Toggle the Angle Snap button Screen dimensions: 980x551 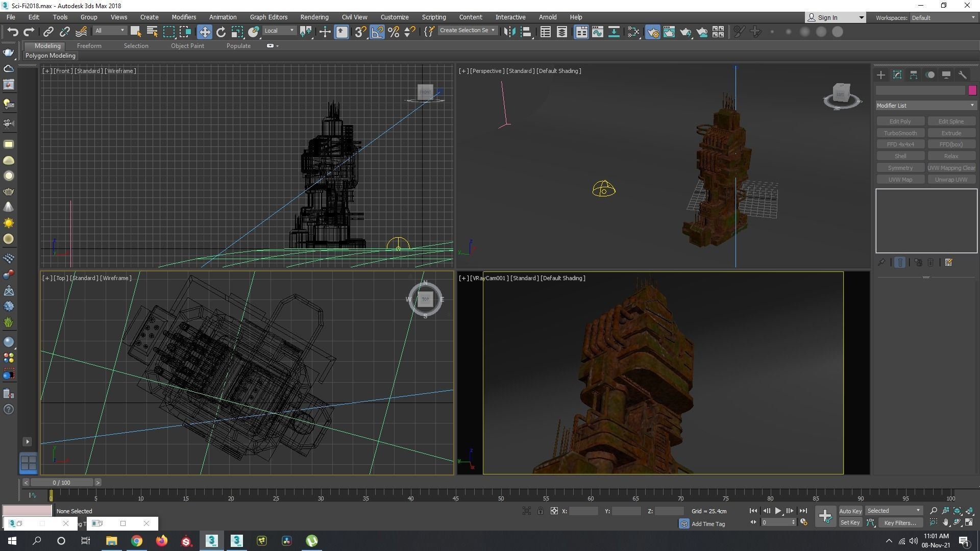[x=377, y=32]
